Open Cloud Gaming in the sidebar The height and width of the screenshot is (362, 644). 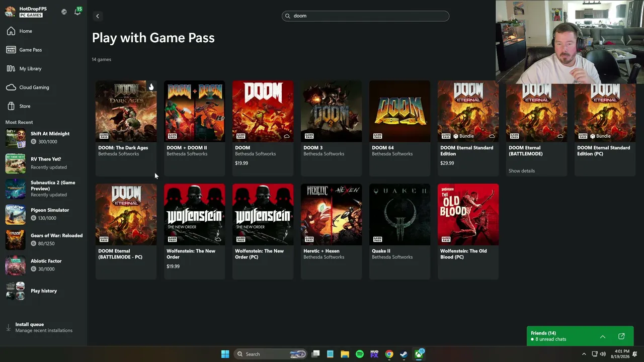pos(43,87)
